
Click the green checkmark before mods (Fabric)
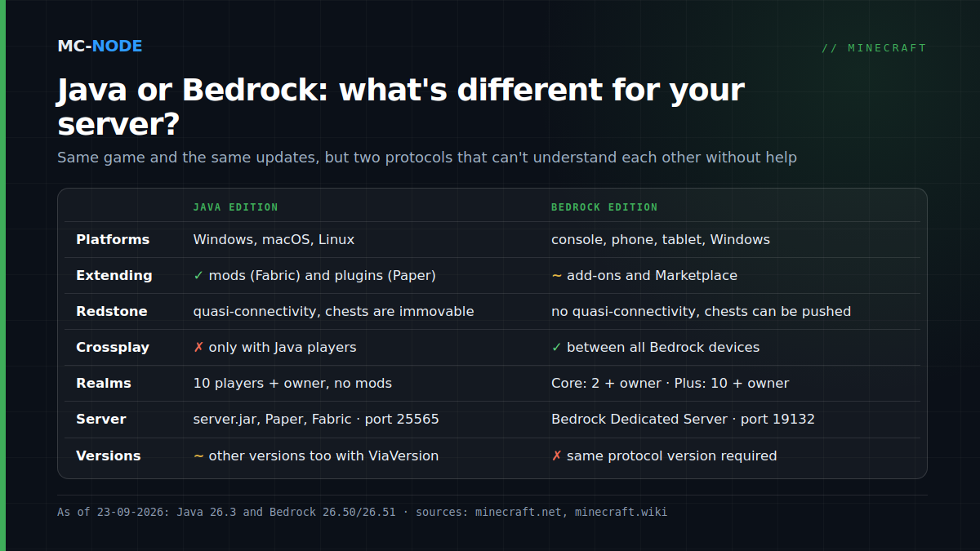tap(198, 276)
